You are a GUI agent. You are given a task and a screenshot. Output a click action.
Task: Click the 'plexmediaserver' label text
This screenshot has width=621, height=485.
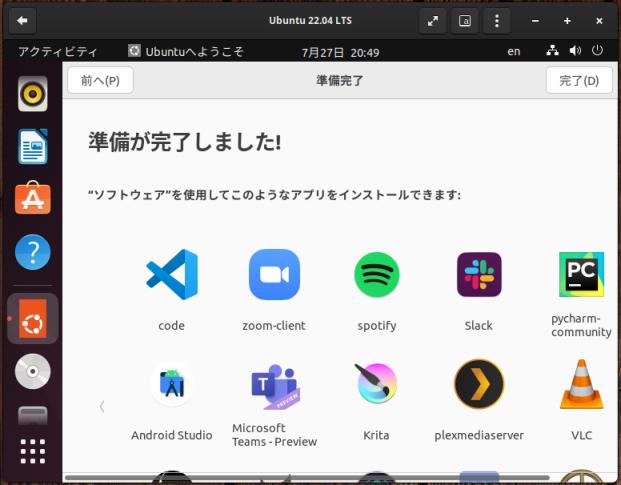click(x=479, y=436)
